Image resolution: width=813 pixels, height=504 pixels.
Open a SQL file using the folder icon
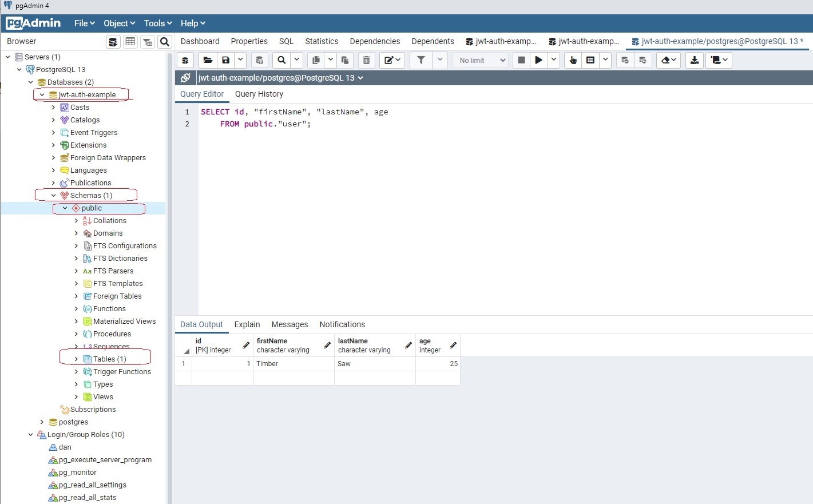click(x=208, y=60)
